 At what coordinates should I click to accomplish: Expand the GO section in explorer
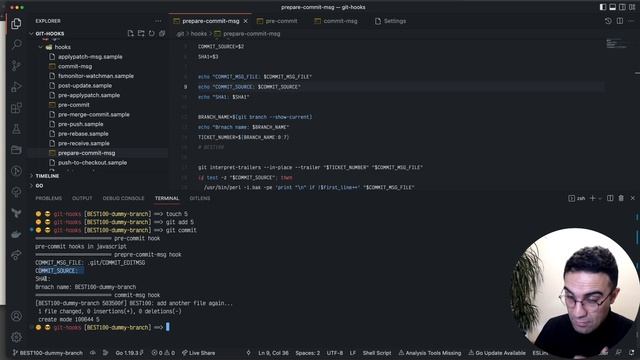coord(31,186)
